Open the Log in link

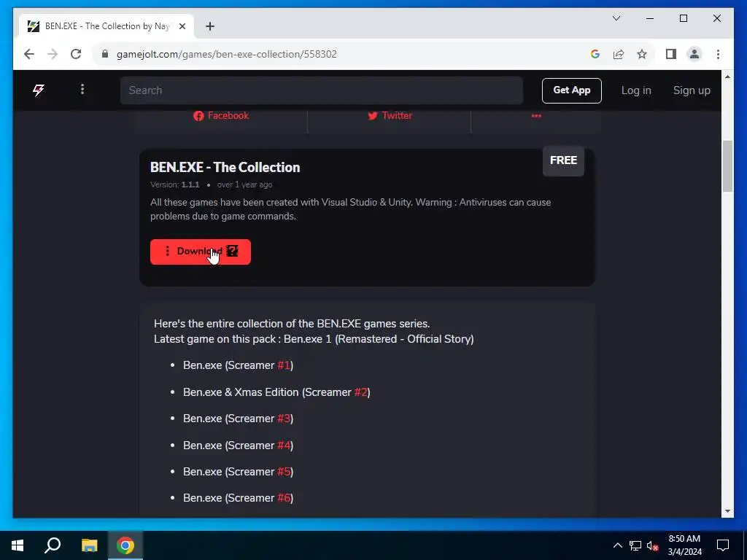point(636,90)
